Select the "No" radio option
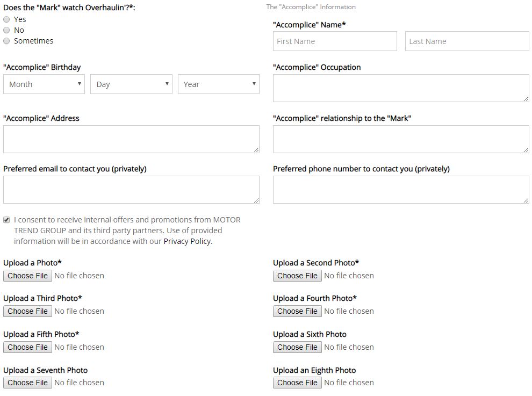The image size is (532, 396). pos(6,30)
